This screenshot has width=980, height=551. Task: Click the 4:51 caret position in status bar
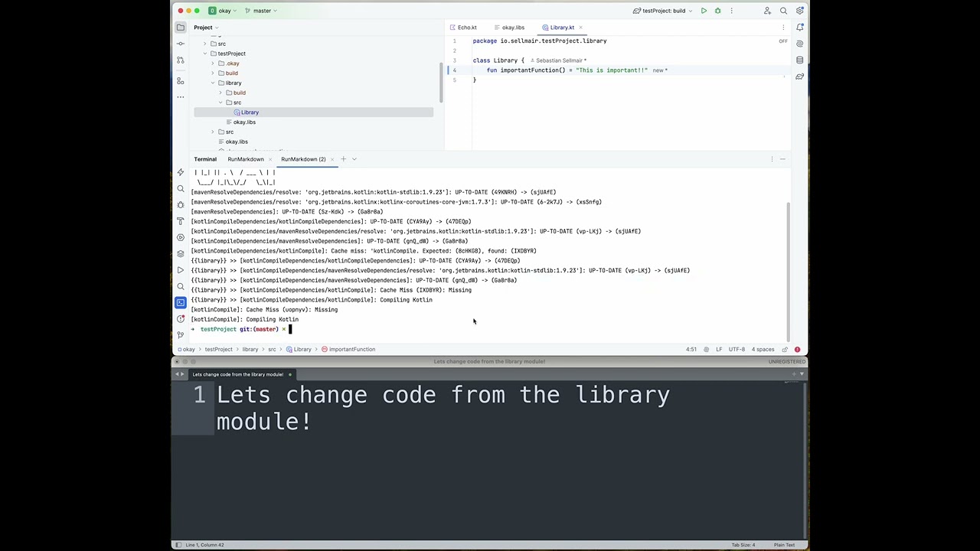point(691,349)
